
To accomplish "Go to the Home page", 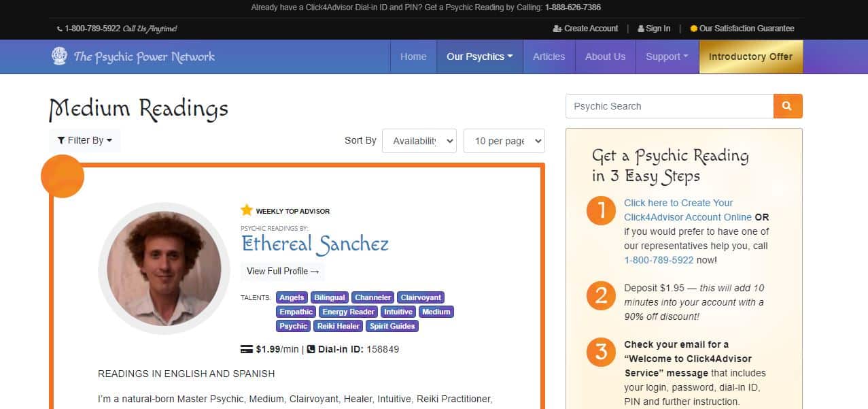I will pos(413,56).
